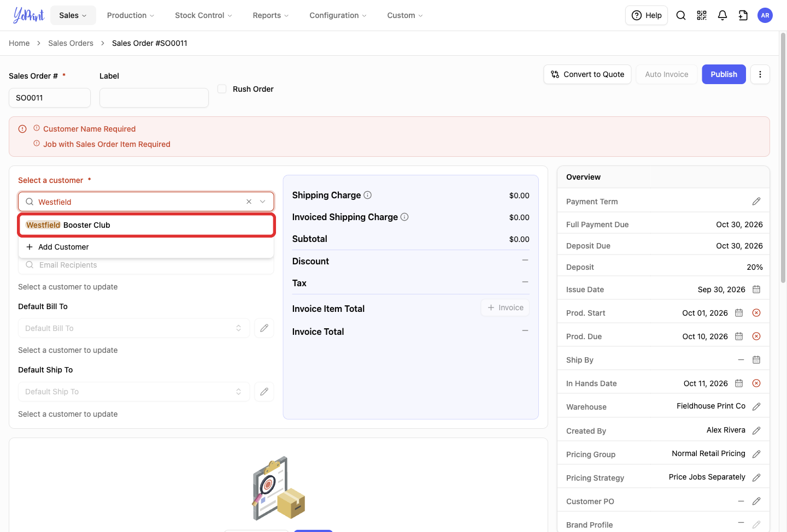This screenshot has width=787, height=532.
Task: Open the Custom menu
Action: (x=405, y=15)
